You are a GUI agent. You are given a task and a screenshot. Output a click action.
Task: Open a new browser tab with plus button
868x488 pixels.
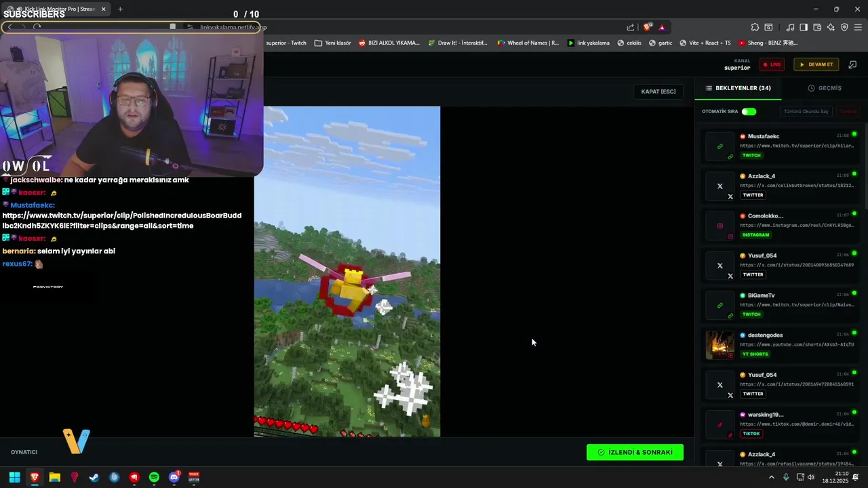(x=120, y=9)
